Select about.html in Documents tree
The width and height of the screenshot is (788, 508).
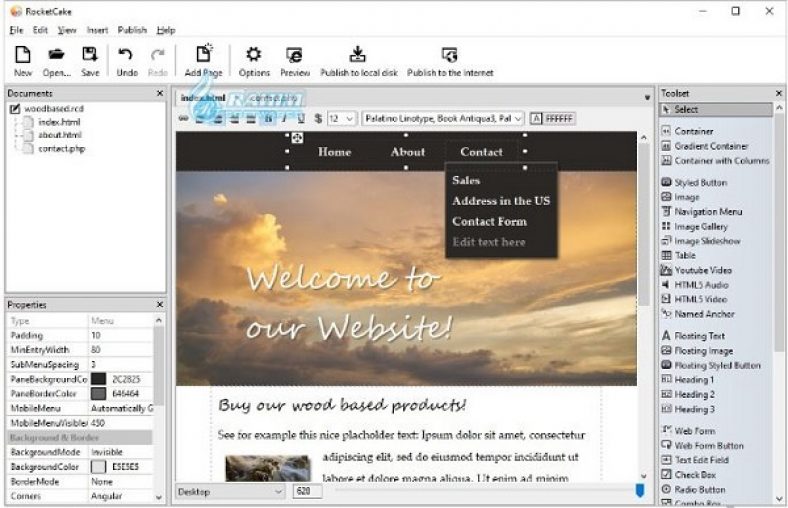tap(60, 135)
